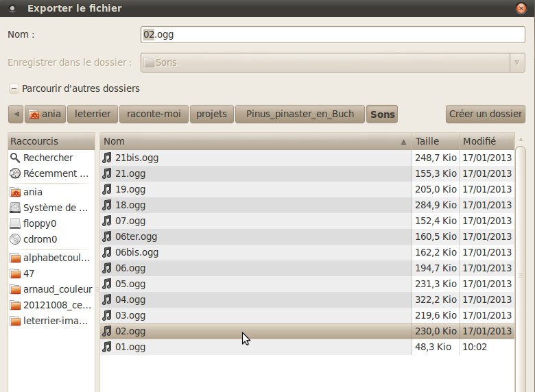
Task: Navigate to ania path button
Action: tap(45, 114)
